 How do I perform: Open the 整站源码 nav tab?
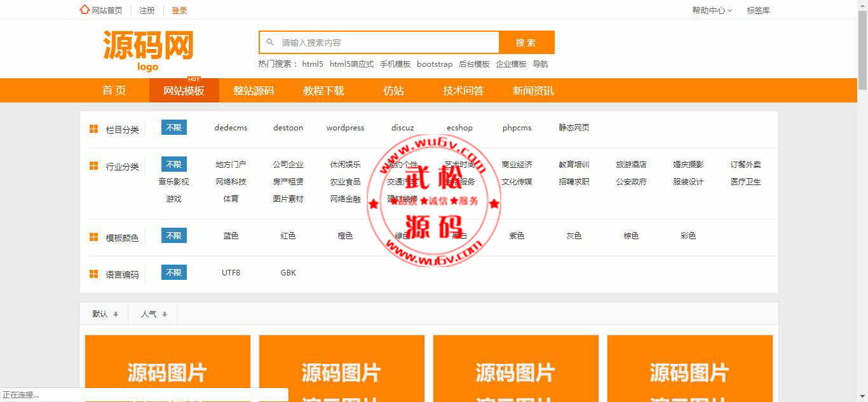click(254, 90)
